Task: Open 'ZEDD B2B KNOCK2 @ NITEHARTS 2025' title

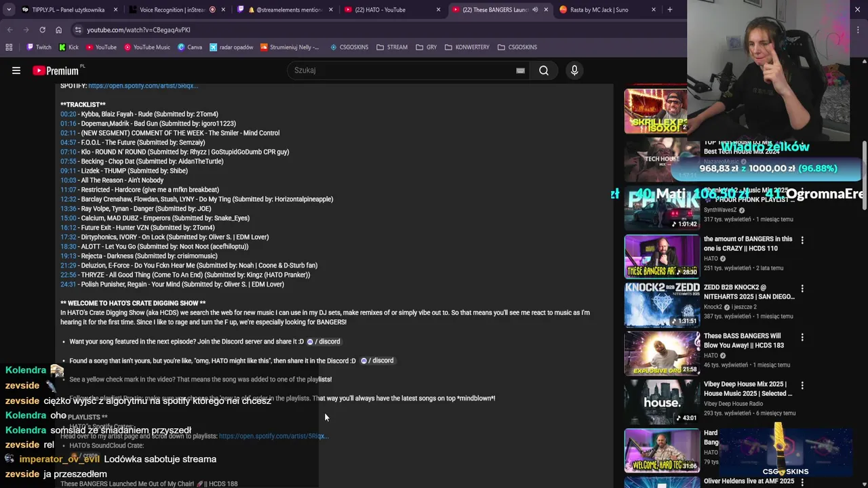Action: 749,292
